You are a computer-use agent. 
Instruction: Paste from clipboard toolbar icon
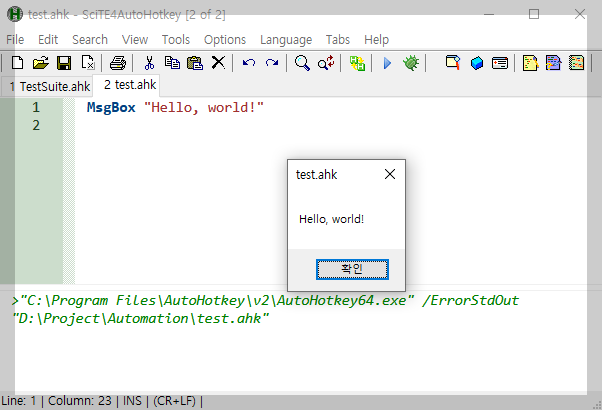point(195,63)
